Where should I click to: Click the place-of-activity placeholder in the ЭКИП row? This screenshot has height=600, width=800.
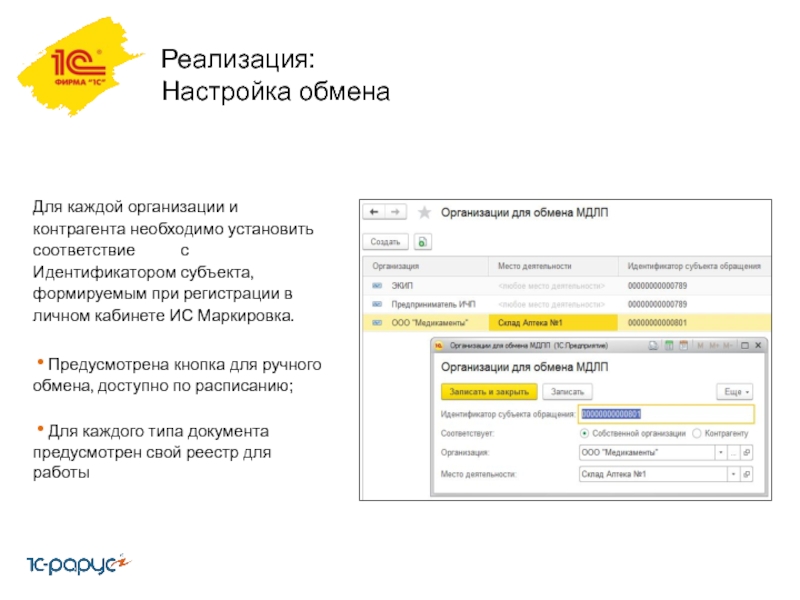coord(552,286)
